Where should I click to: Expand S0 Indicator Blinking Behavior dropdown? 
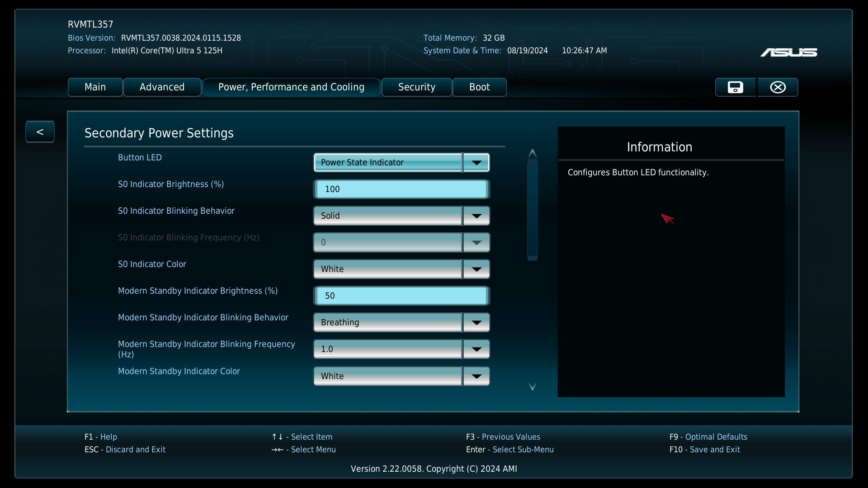point(476,216)
